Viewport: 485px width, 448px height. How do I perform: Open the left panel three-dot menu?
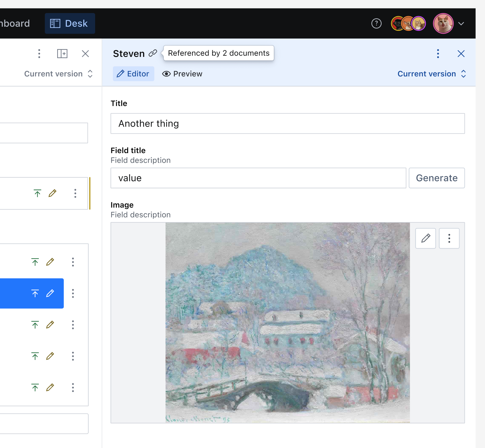pos(39,54)
